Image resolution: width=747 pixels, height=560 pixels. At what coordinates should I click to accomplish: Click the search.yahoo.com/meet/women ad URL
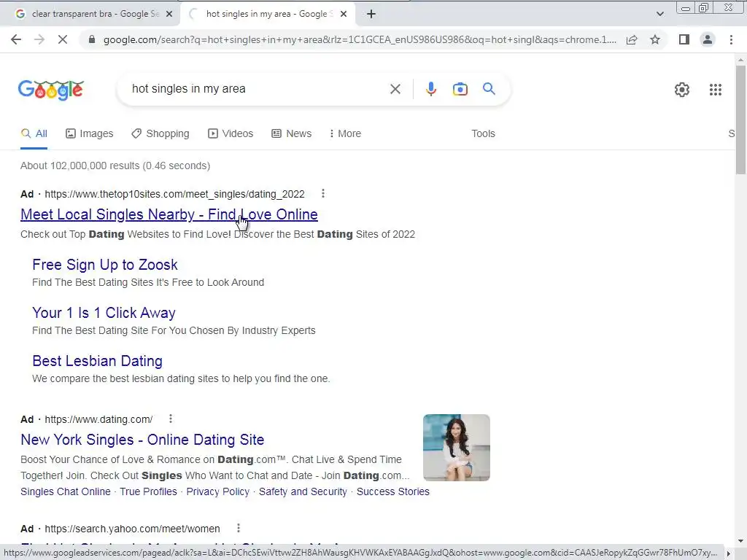[x=133, y=529]
